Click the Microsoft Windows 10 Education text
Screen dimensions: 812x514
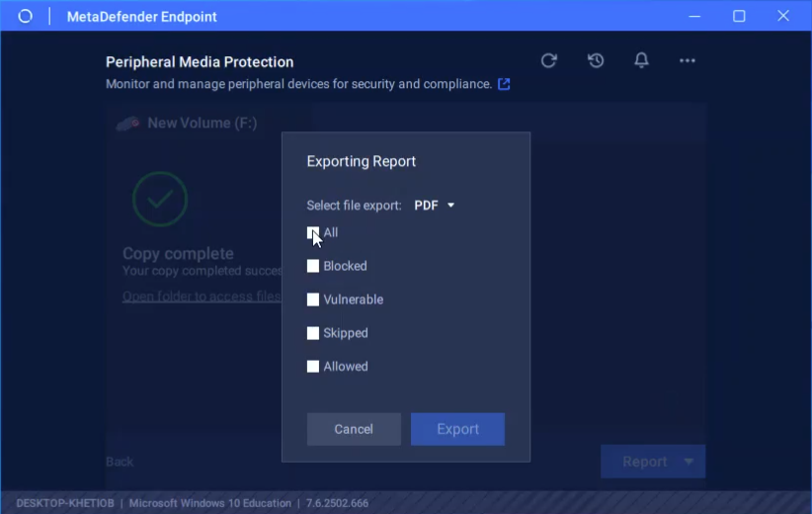tap(210, 503)
